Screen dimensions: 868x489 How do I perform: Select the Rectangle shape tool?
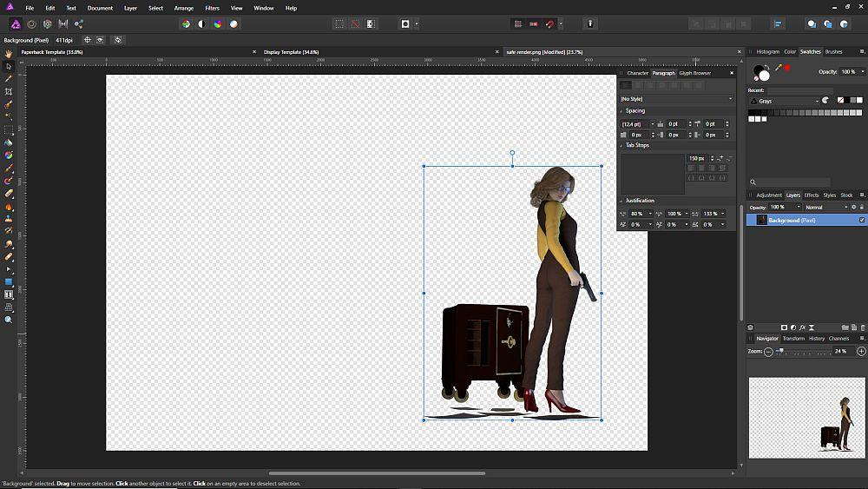click(9, 281)
